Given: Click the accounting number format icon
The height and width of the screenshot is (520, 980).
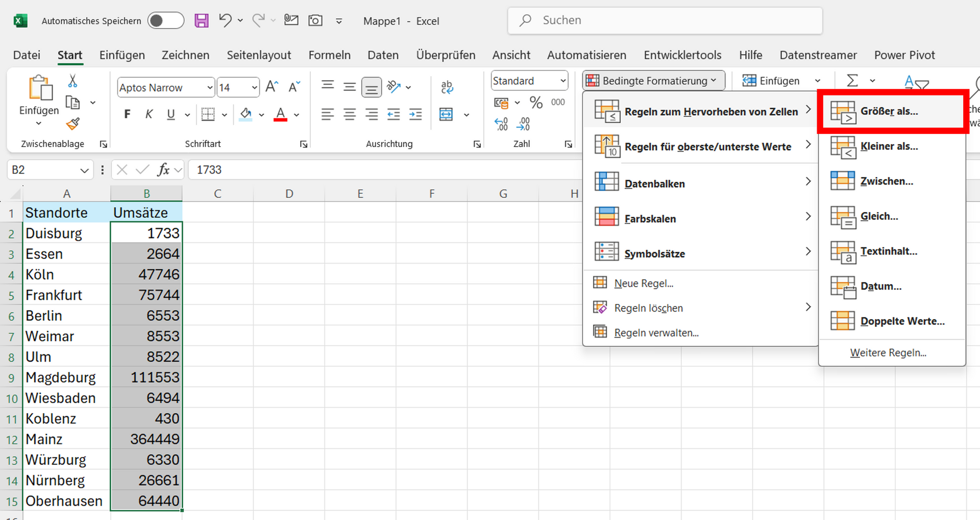Looking at the screenshot, I should (x=501, y=103).
